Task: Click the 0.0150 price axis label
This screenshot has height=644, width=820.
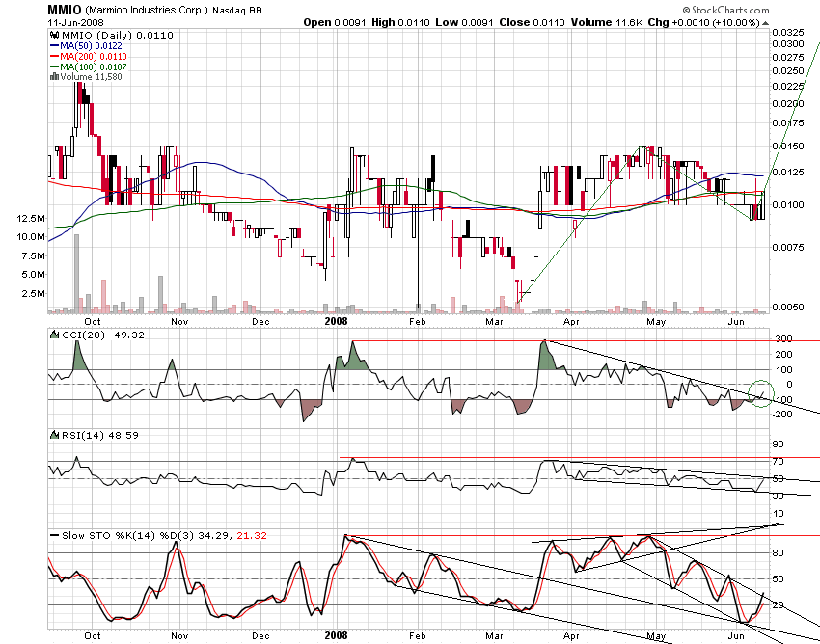Action: pyautogui.click(x=789, y=146)
